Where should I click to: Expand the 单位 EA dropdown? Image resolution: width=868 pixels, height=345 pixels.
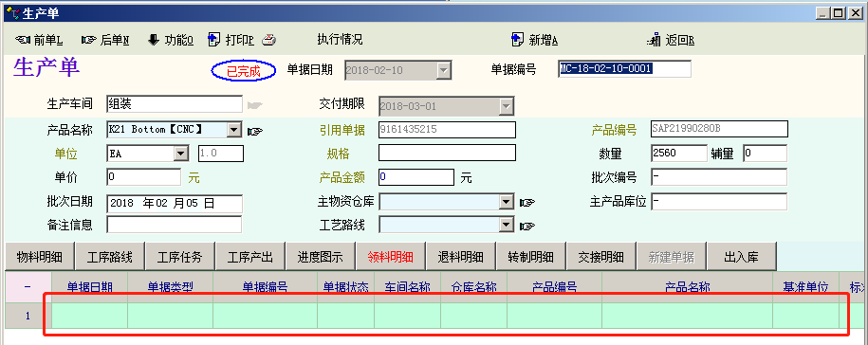(181, 154)
